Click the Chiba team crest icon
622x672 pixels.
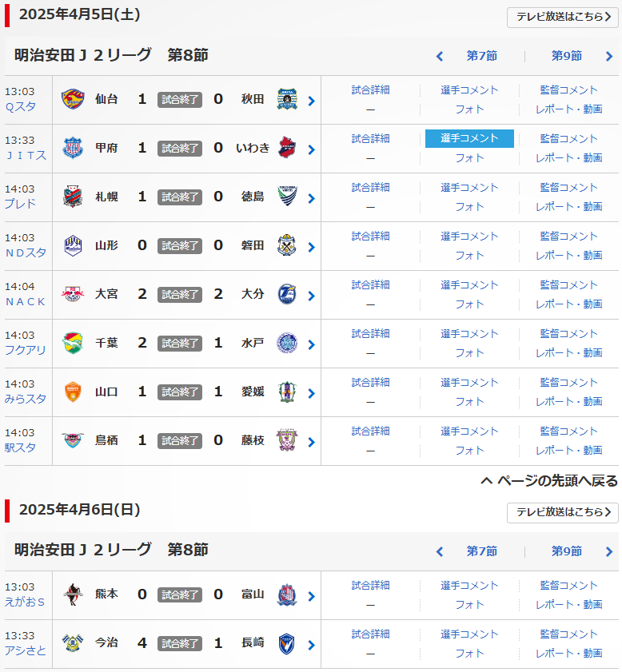coord(73,344)
